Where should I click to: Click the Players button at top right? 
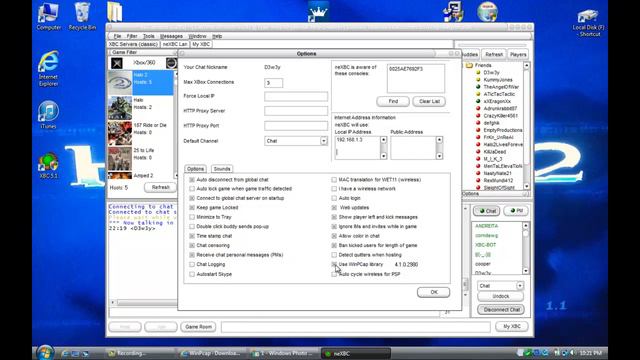tap(518, 54)
